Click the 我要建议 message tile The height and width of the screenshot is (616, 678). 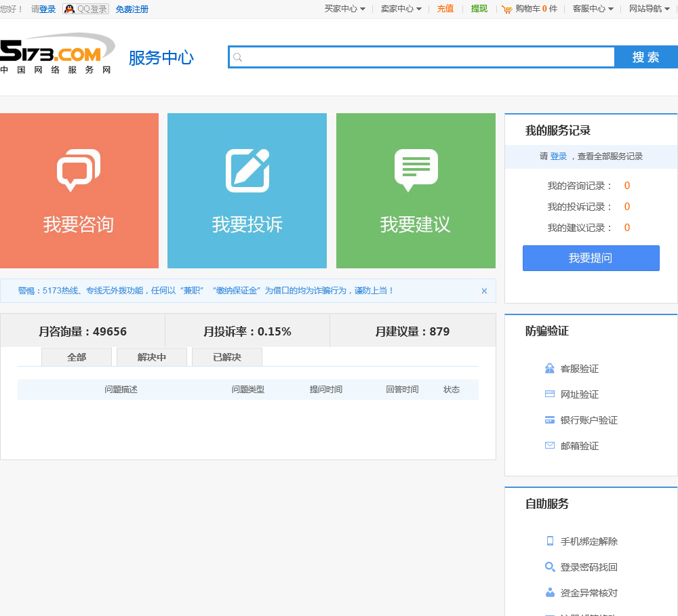point(416,190)
